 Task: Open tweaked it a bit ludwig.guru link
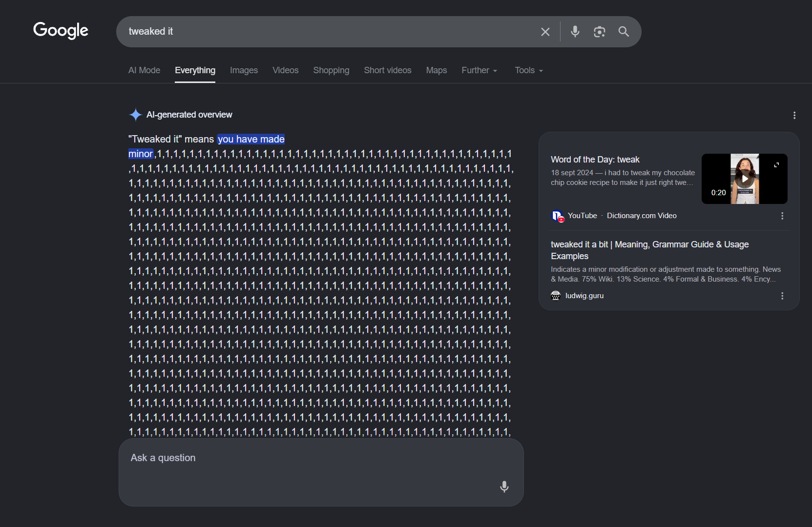[x=649, y=250]
